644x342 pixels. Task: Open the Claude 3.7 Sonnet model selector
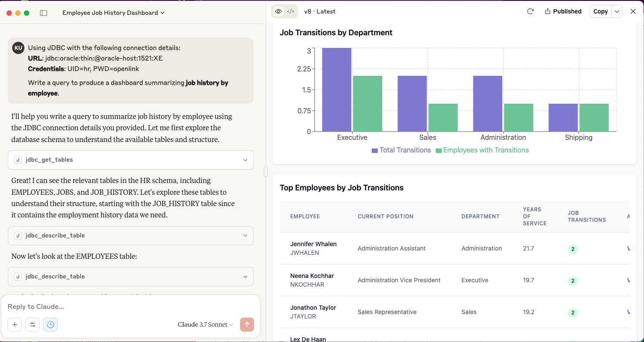(205, 325)
